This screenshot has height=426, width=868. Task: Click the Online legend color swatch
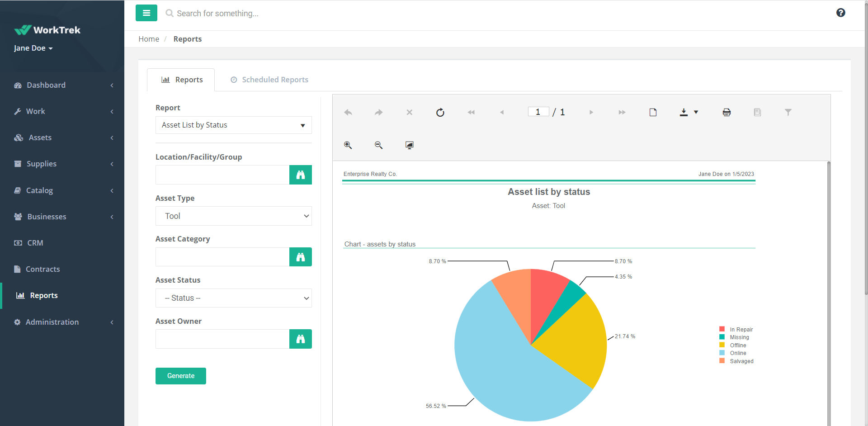722,353
